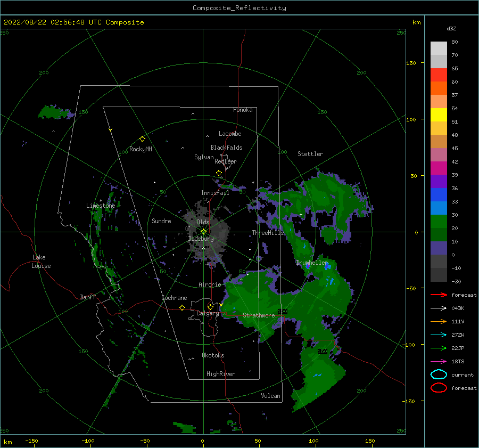Screen dimensions: 479x448
Task: Click the yellow diamond marker near Cochrane
Action: coord(182,307)
